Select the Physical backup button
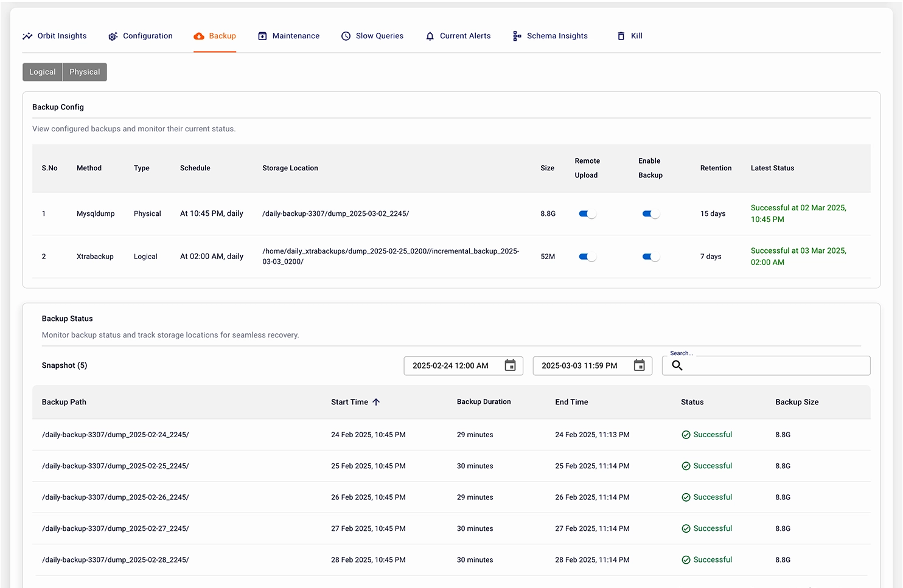The image size is (903, 588). (85, 72)
